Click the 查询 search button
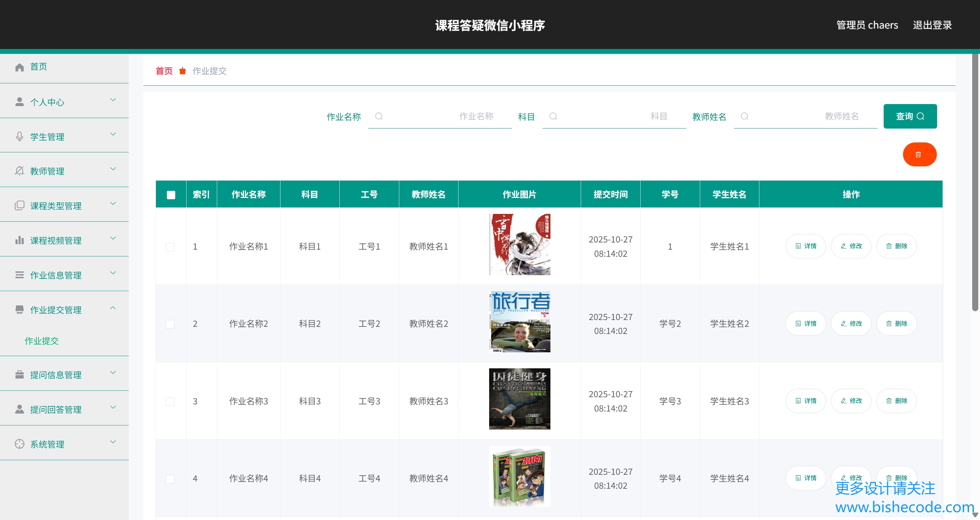The height and width of the screenshot is (520, 980). click(x=910, y=116)
